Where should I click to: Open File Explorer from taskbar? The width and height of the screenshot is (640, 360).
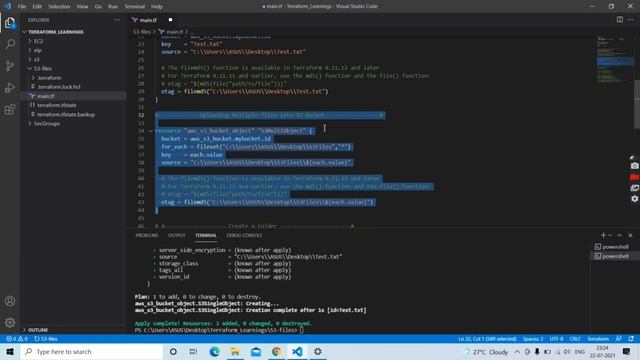235,351
